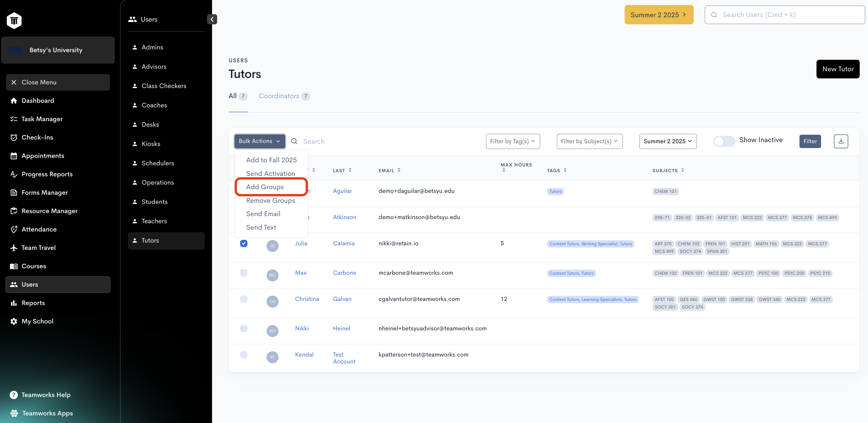Collapse the Users submenu panel arrow
868x423 pixels.
(212, 19)
